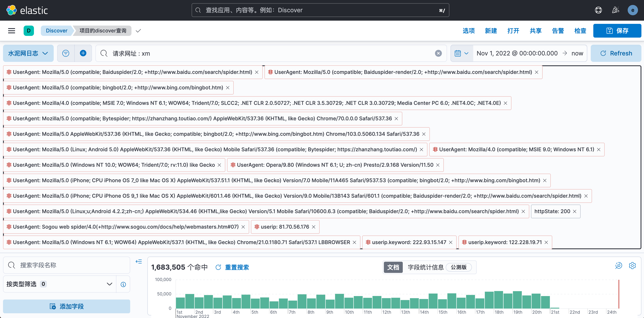Click the 公测版 beta badge

[458, 267]
